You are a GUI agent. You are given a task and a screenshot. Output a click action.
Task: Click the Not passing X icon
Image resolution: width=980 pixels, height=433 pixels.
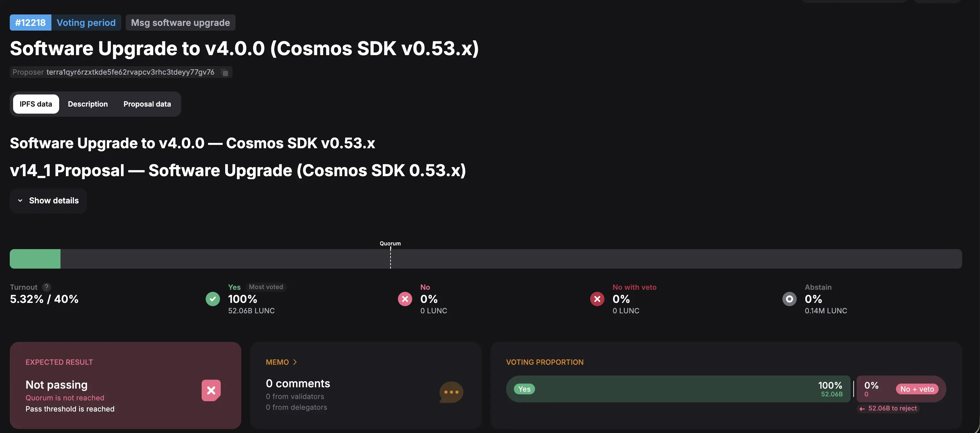point(211,390)
